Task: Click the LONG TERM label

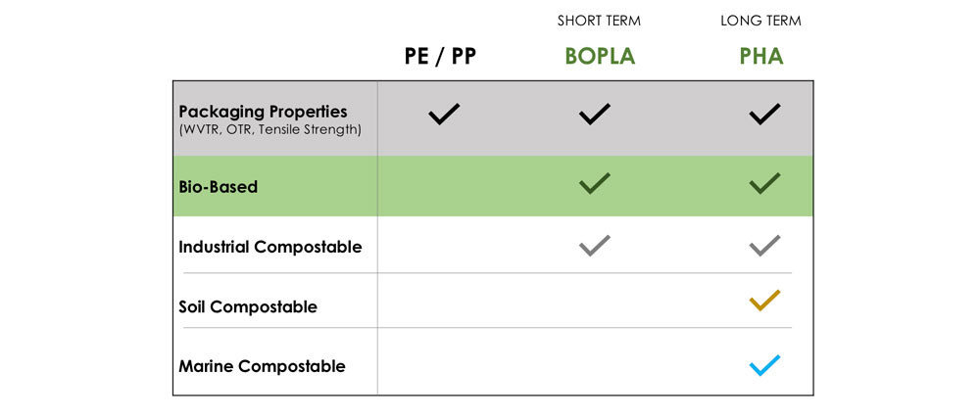Action: [x=761, y=21]
